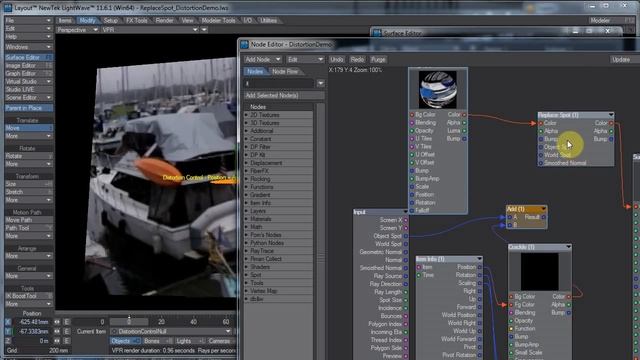The width and height of the screenshot is (640, 360).
Task: Toggle the Z axis button
Action: (x=8, y=341)
